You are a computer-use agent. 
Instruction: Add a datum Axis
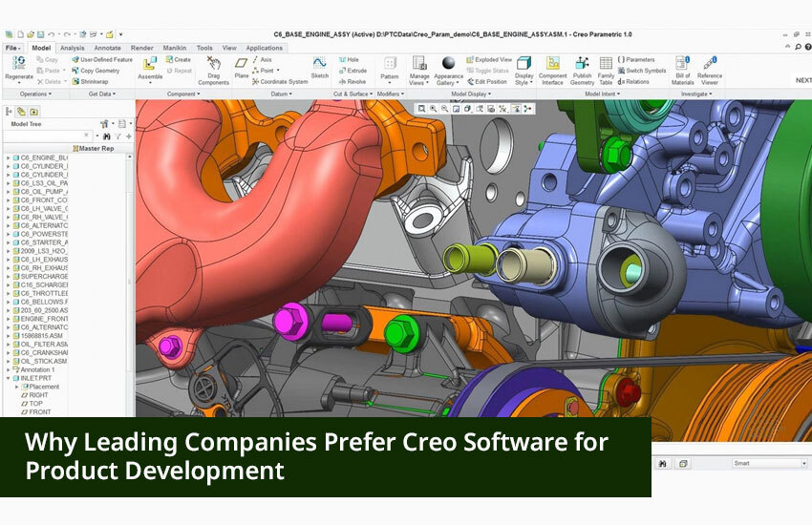[262, 59]
